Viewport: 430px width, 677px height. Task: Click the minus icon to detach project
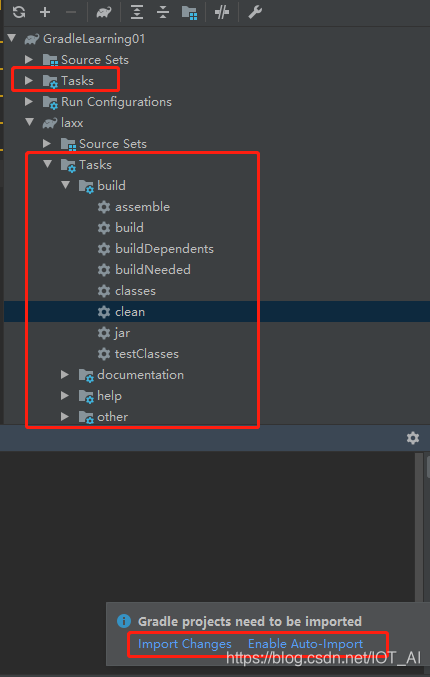(x=71, y=12)
